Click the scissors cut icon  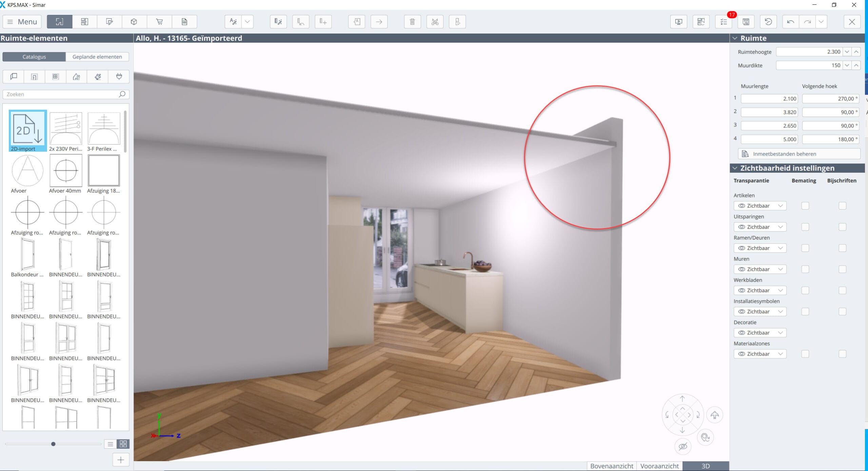point(435,22)
